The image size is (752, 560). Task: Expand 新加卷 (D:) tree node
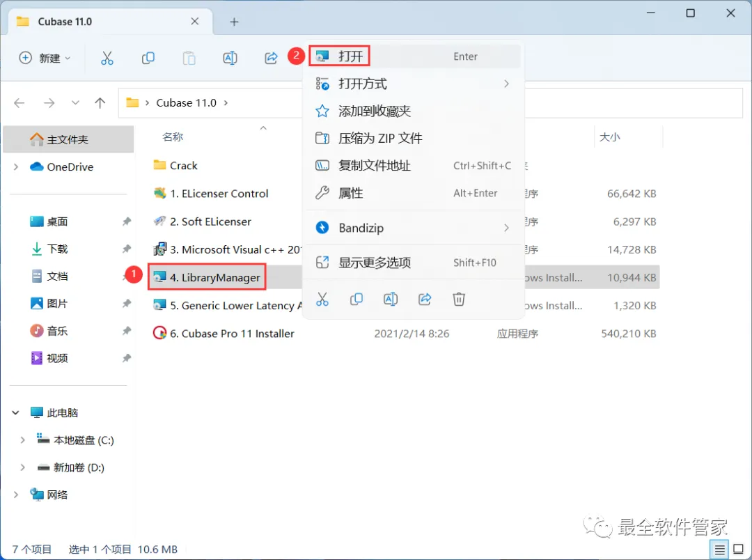tap(22, 467)
